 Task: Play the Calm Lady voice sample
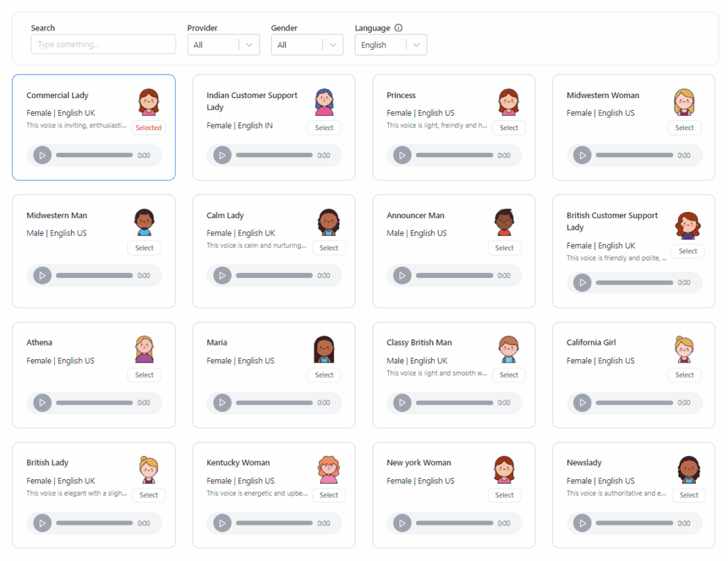pyautogui.click(x=223, y=275)
